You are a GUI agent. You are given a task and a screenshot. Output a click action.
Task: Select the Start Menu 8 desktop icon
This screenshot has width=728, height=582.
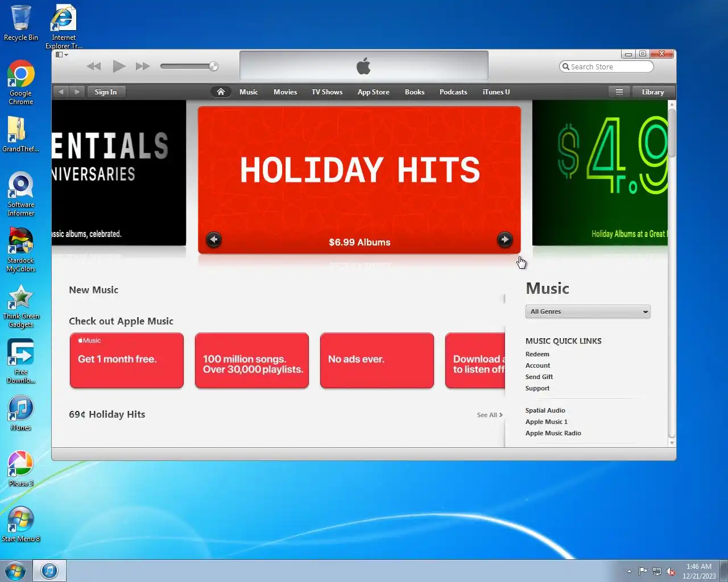21,524
